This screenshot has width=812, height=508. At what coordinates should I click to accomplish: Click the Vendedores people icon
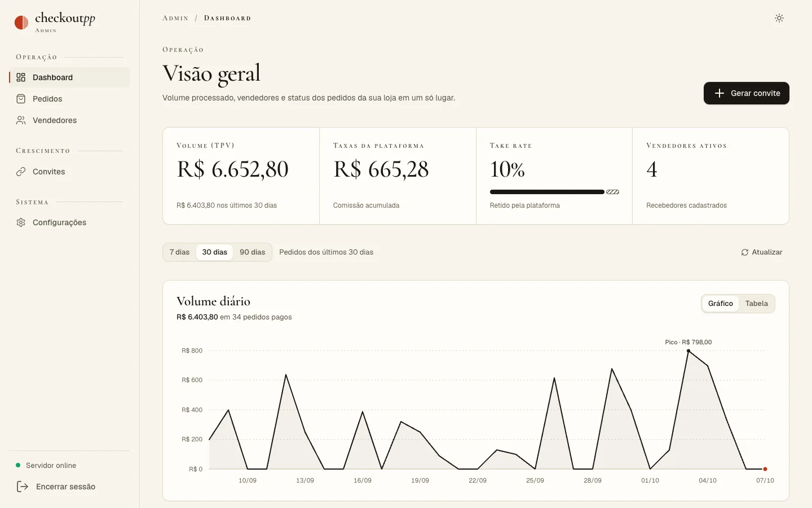click(x=21, y=120)
